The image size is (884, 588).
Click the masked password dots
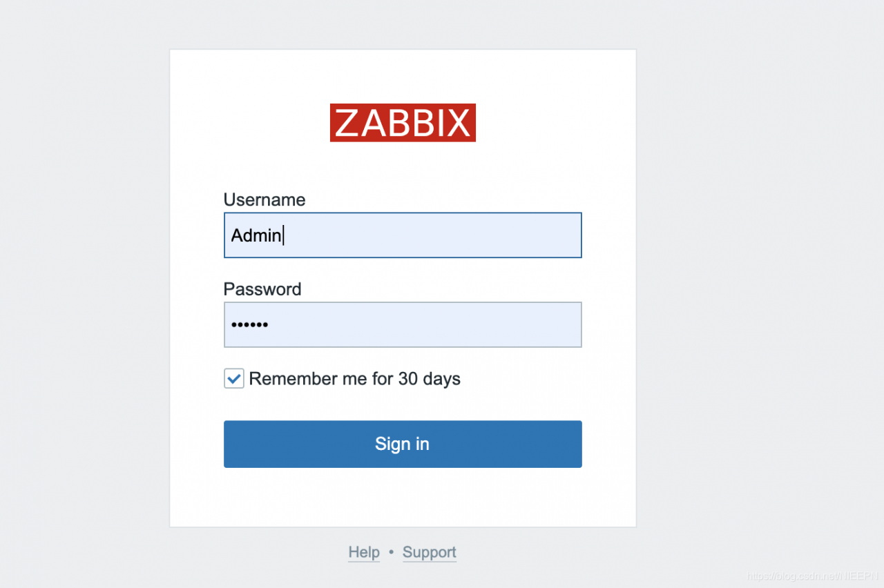[249, 324]
